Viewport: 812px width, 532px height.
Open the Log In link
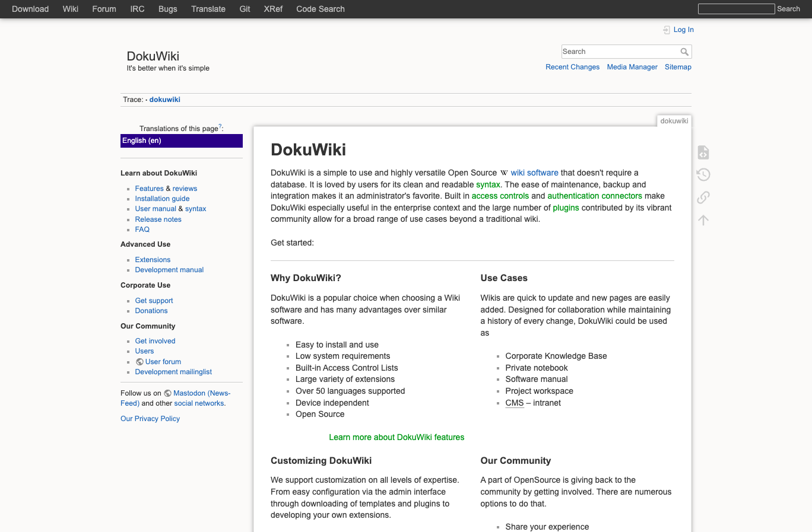pyautogui.click(x=683, y=30)
